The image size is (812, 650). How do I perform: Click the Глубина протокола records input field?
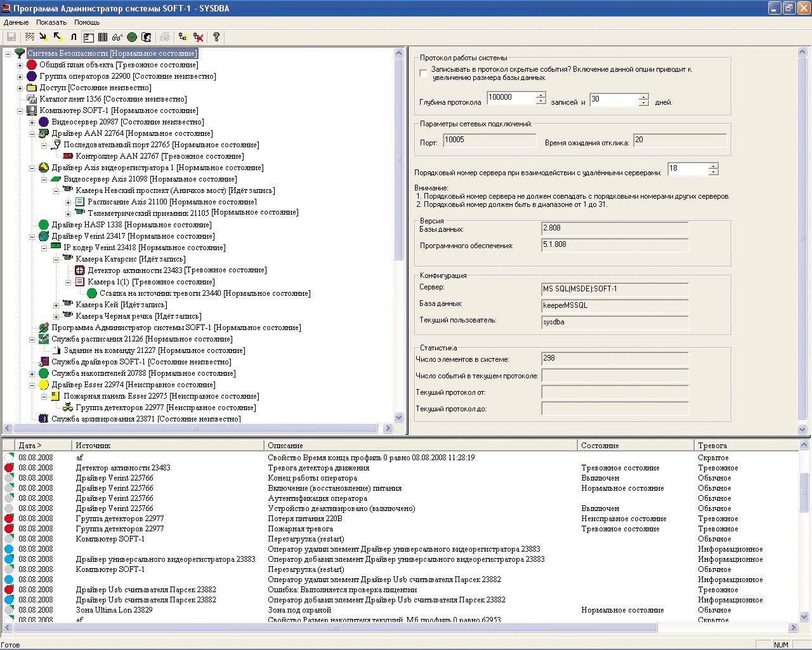pyautogui.click(x=511, y=98)
